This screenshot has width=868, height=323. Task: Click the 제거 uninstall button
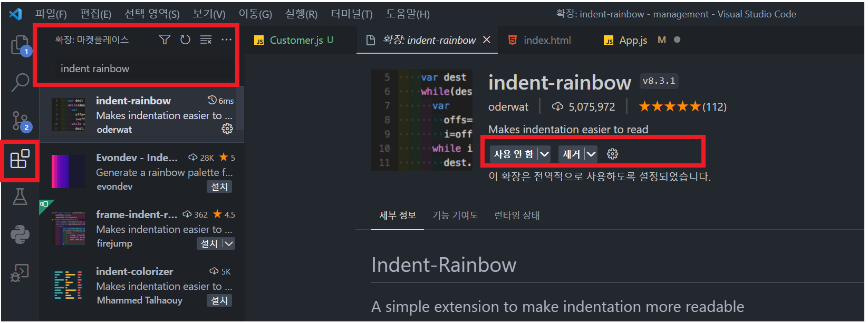click(571, 154)
